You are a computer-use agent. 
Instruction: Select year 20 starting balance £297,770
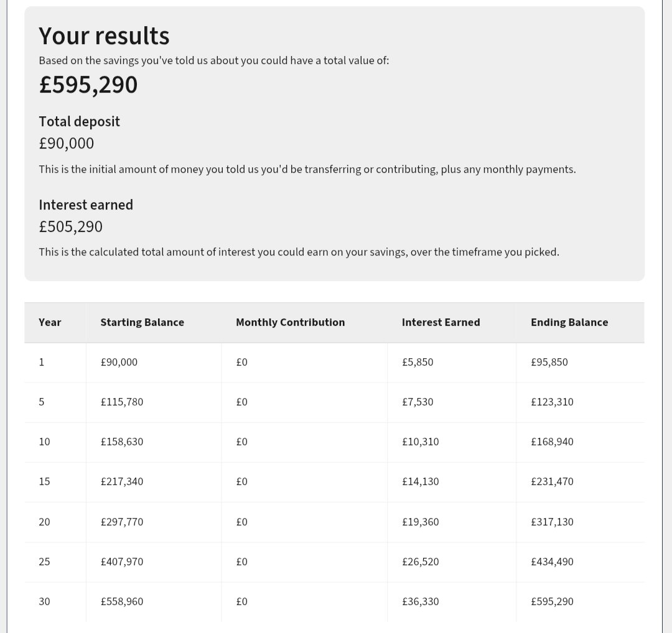click(122, 522)
